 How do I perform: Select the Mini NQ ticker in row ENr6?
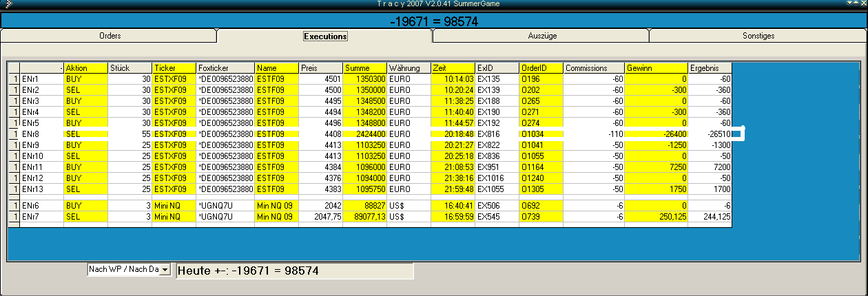click(x=174, y=206)
